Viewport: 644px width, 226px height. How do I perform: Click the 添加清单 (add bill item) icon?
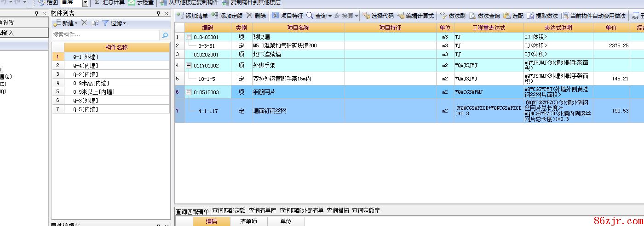tap(181, 16)
